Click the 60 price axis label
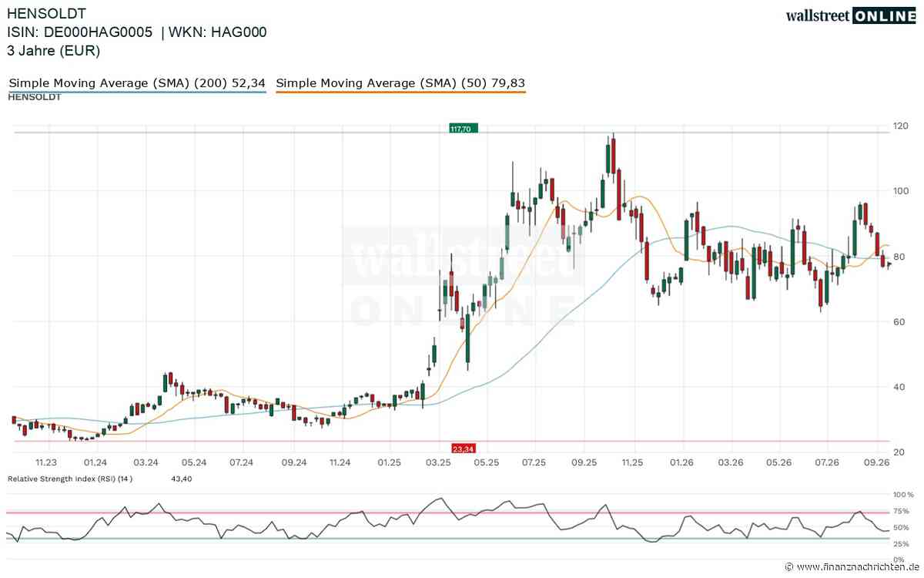The image size is (924, 578). (x=899, y=321)
